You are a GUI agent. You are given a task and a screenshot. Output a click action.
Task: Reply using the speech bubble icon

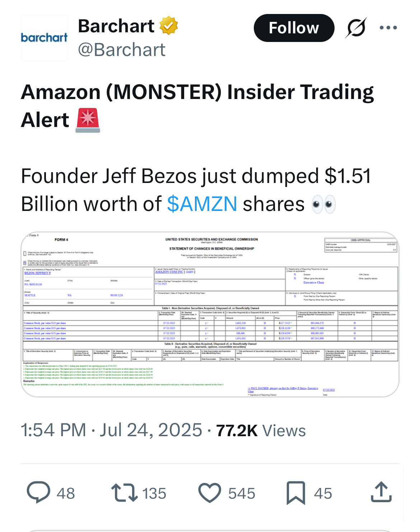click(39, 493)
